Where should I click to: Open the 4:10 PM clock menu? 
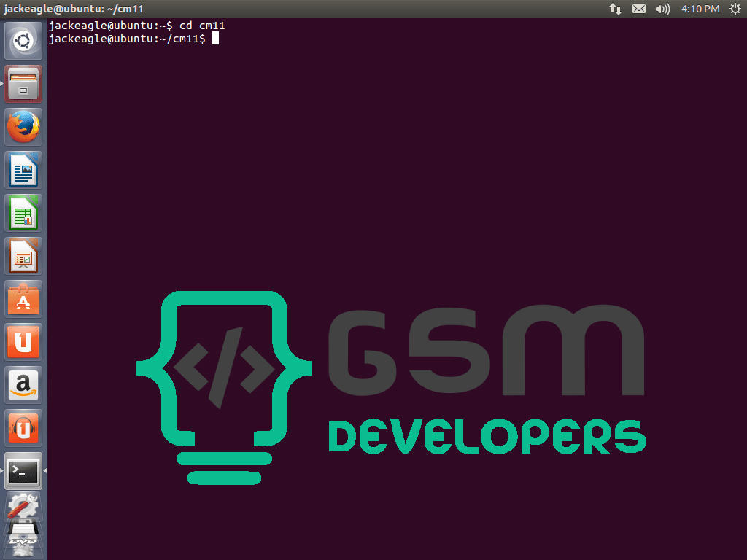pyautogui.click(x=700, y=9)
